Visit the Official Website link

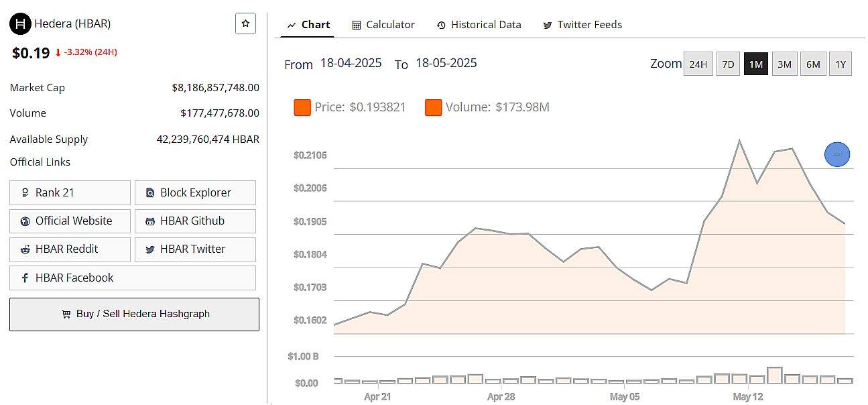coord(70,221)
